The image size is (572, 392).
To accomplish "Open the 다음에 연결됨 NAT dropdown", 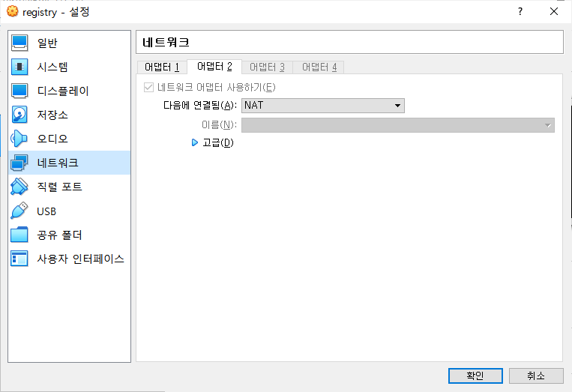I will tap(323, 106).
